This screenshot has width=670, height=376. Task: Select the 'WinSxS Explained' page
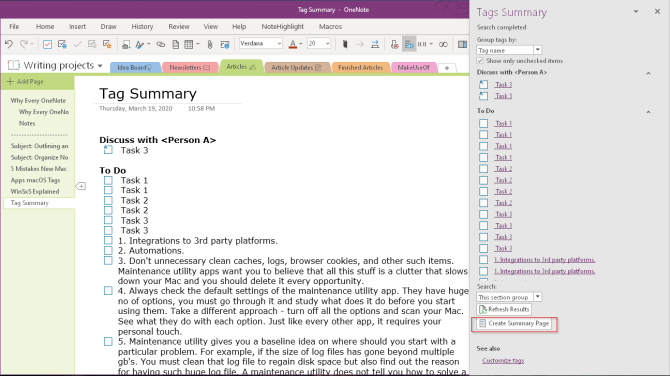35,191
